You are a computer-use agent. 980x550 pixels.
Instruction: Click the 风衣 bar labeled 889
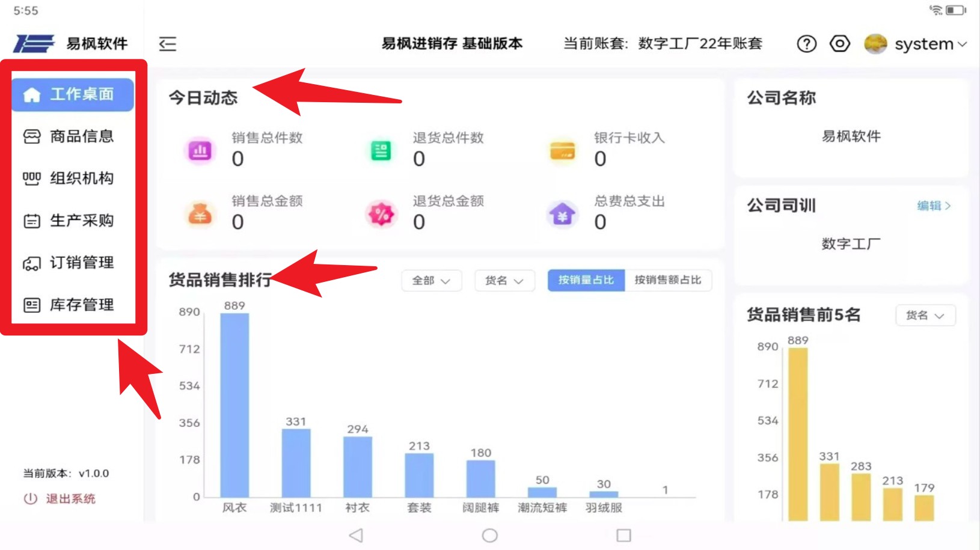click(x=234, y=405)
